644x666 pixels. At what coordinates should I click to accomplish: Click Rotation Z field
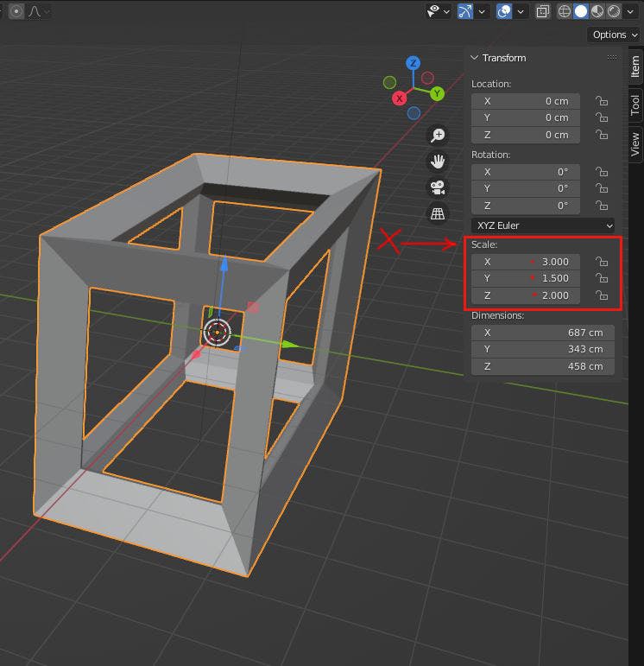click(525, 206)
